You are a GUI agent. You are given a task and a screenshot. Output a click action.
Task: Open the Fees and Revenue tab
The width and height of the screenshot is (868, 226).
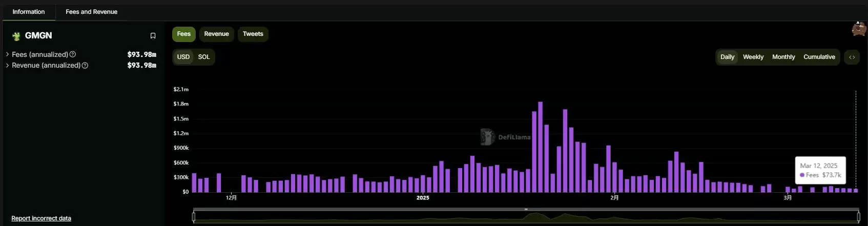[x=91, y=12]
